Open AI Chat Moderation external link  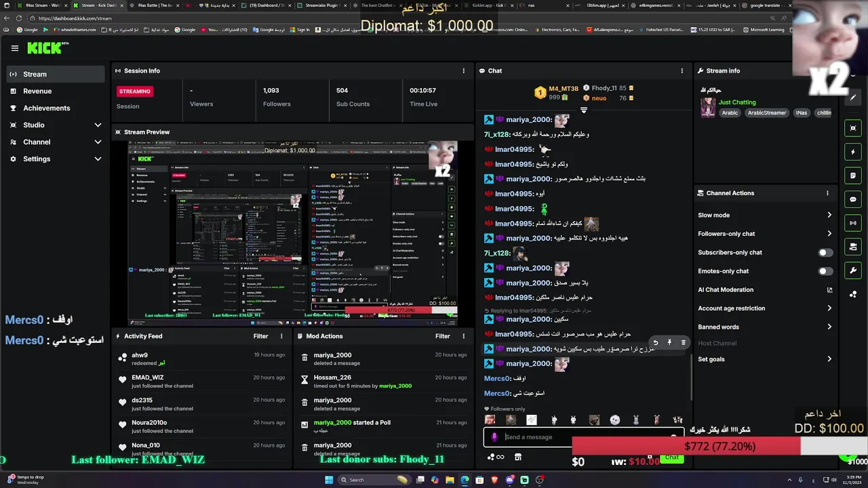829,290
